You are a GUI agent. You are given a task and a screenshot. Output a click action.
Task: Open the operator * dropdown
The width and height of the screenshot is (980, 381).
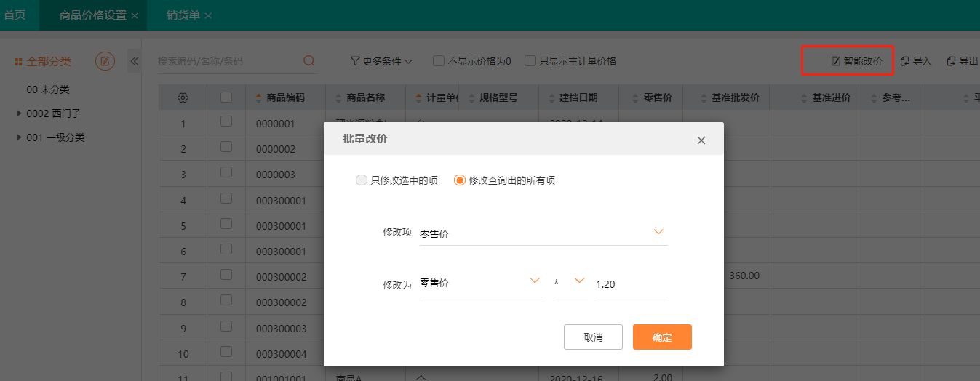coord(570,284)
